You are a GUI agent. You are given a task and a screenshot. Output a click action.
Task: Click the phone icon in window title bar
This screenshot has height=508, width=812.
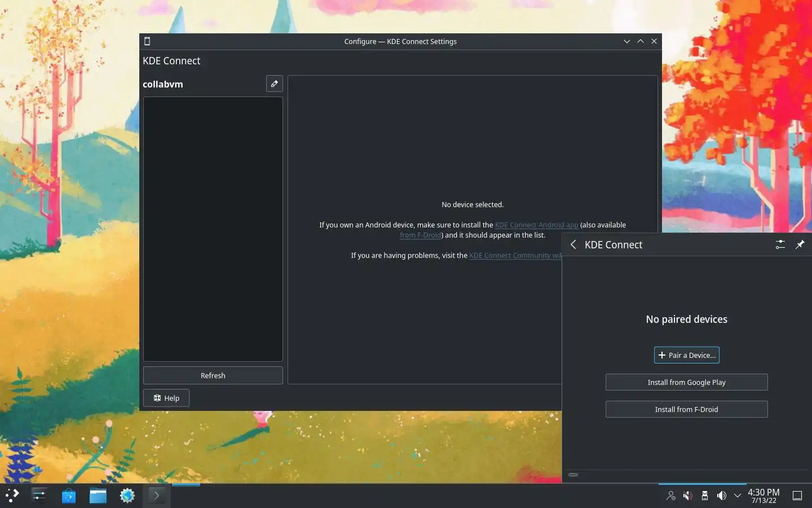147,41
